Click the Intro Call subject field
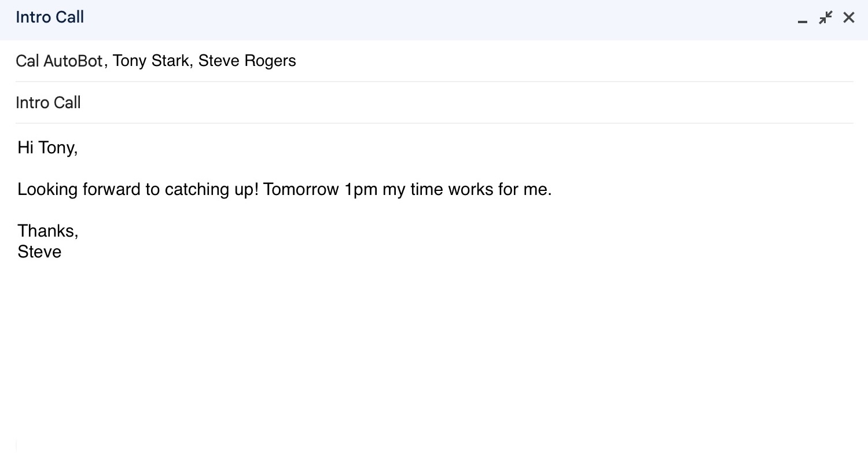The width and height of the screenshot is (868, 453). tap(49, 102)
